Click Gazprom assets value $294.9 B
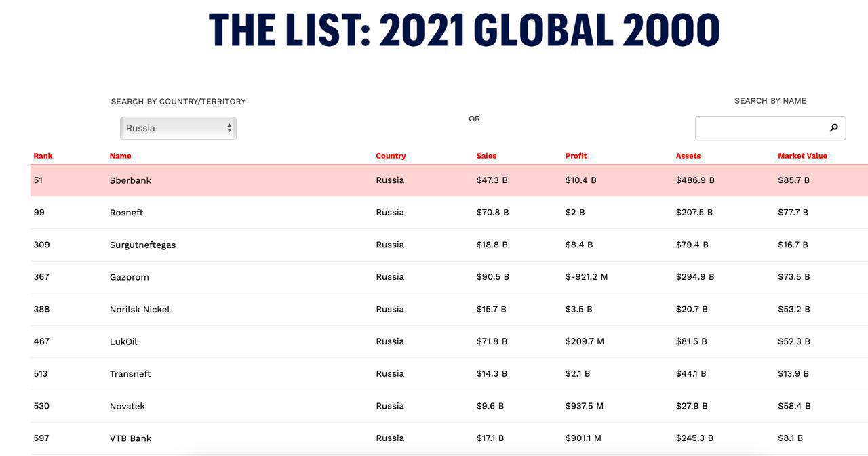Viewport: 868px width, 456px height. pos(695,277)
